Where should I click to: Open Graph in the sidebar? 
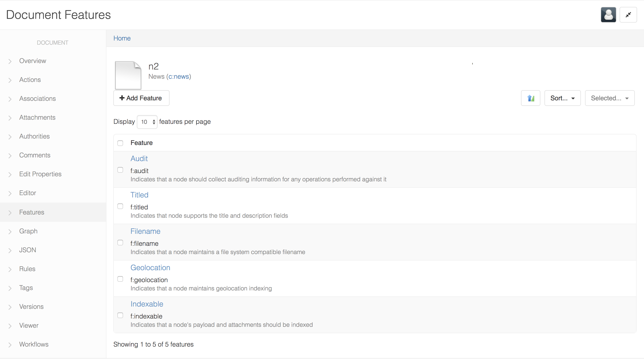tap(28, 231)
